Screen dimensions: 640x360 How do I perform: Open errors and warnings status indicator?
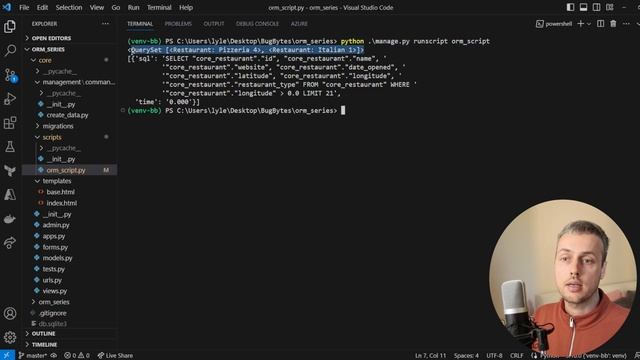tap(76, 356)
